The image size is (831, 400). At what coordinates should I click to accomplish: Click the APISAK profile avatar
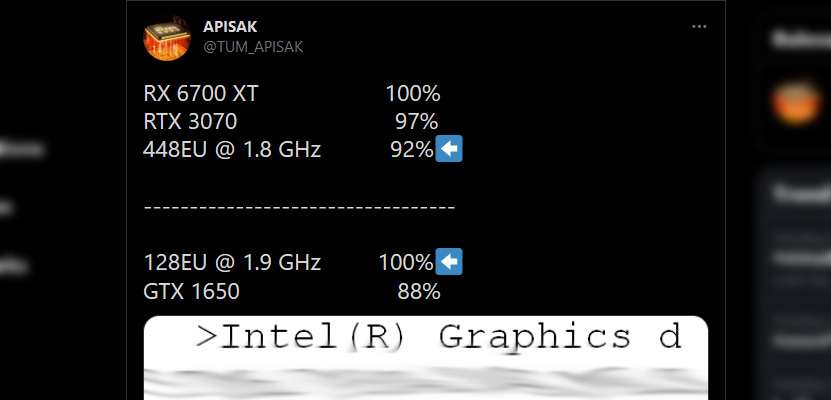[x=167, y=36]
